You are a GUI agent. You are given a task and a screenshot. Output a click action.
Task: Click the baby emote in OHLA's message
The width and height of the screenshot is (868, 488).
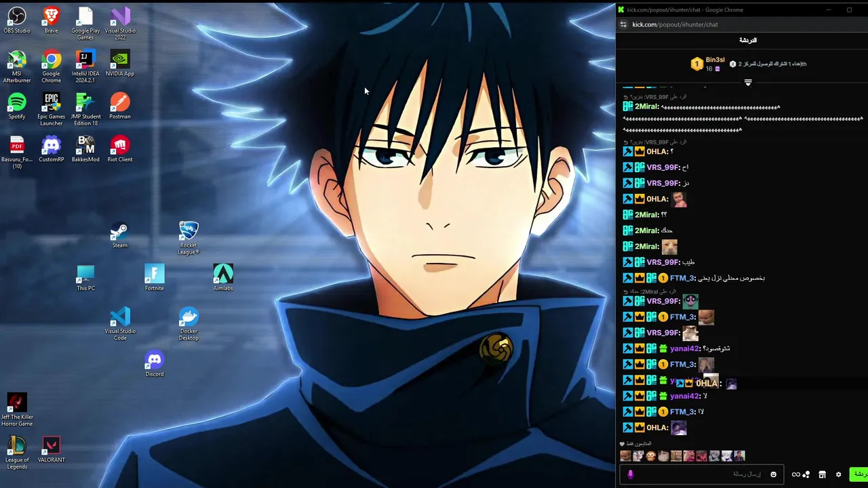pyautogui.click(x=679, y=199)
